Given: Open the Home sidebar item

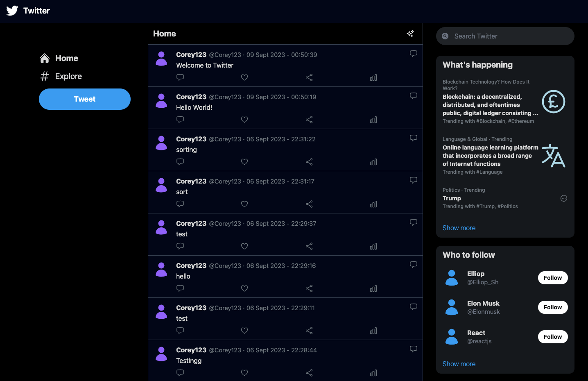Looking at the screenshot, I should coord(59,58).
